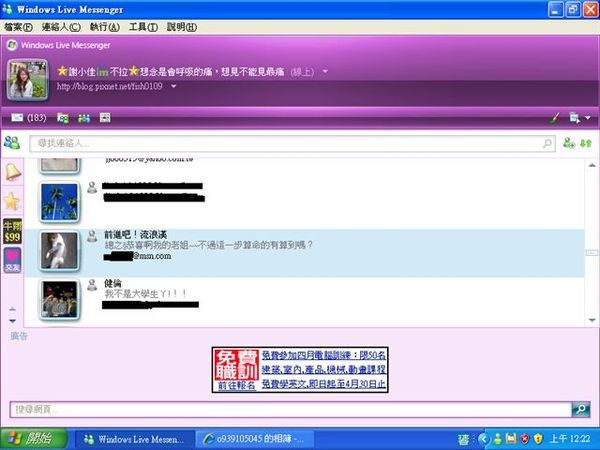
Task: Click the 廣告 label above the ad
Action: pos(19,336)
